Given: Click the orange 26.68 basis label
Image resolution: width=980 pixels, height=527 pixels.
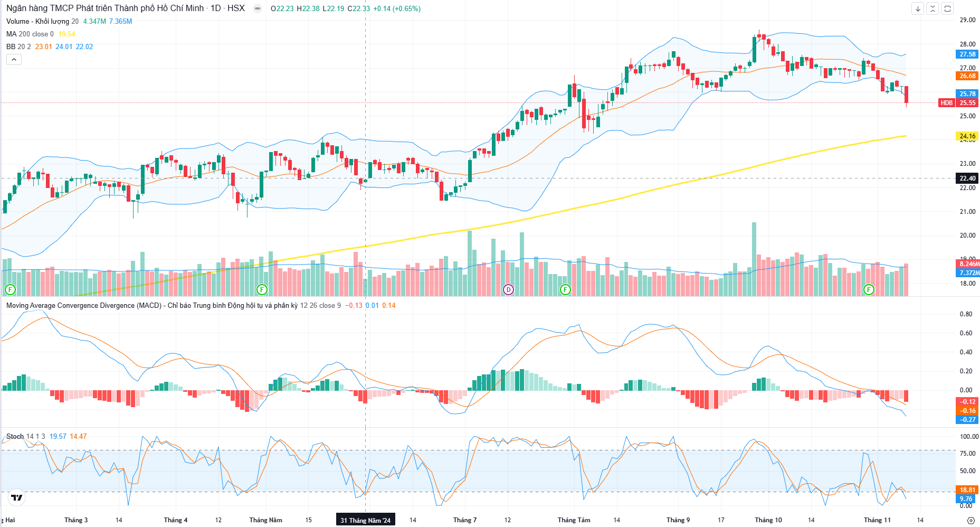Looking at the screenshot, I should (x=967, y=76).
